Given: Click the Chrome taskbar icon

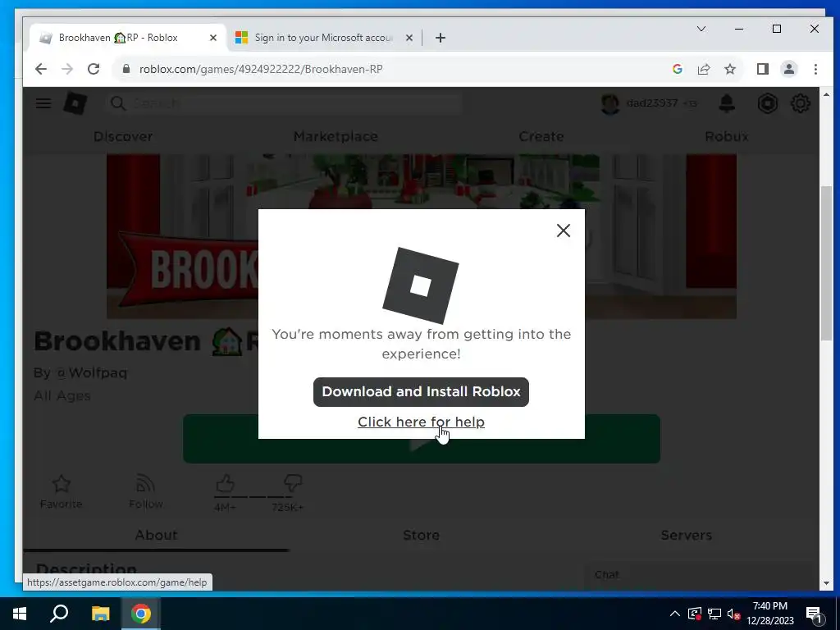Looking at the screenshot, I should coord(141,614).
